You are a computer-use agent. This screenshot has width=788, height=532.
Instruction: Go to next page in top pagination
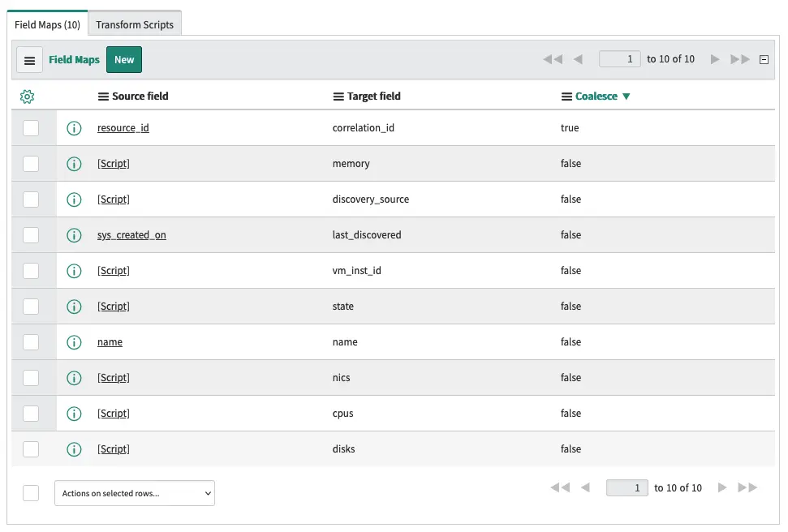715,59
